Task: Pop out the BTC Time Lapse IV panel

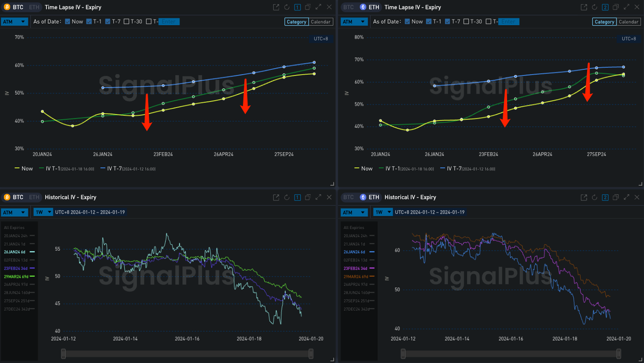Action: 276,8
